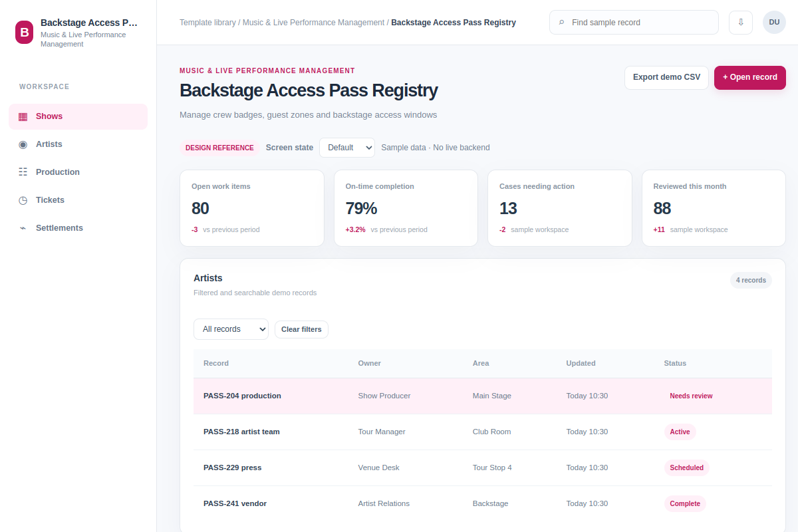This screenshot has width=798, height=532.
Task: Click the Open work items card
Action: click(252, 208)
